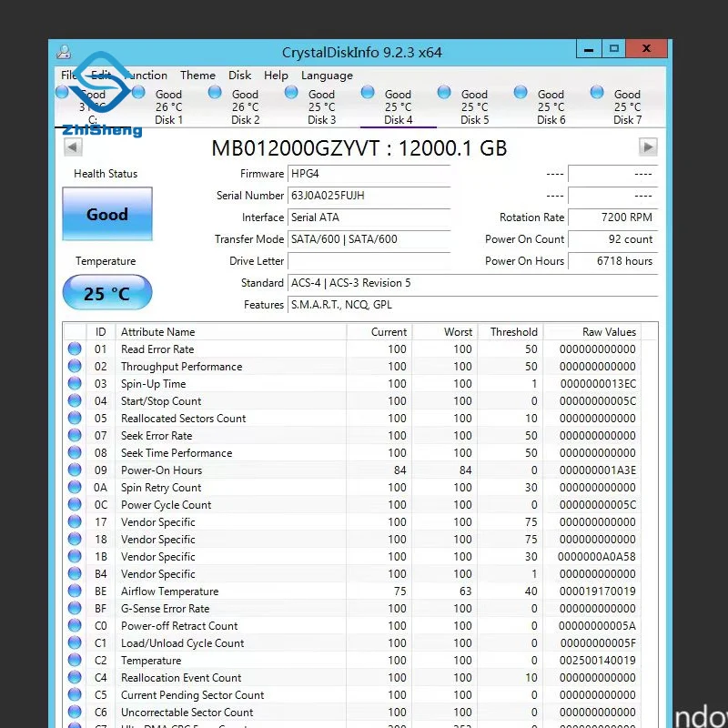Open the Disk menu
Screen dimensions: 728x728
click(x=239, y=76)
